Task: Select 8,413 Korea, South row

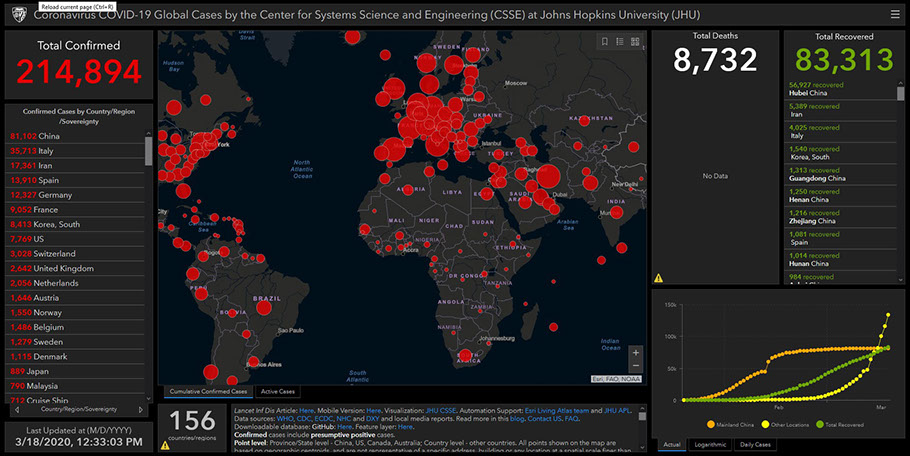Action: pyautogui.click(x=74, y=225)
